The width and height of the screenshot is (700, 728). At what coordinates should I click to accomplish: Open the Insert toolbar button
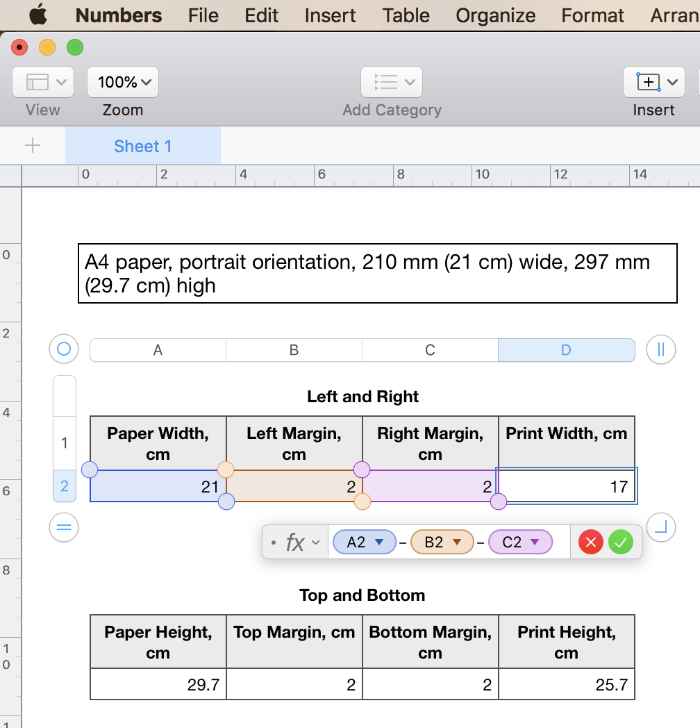click(654, 82)
